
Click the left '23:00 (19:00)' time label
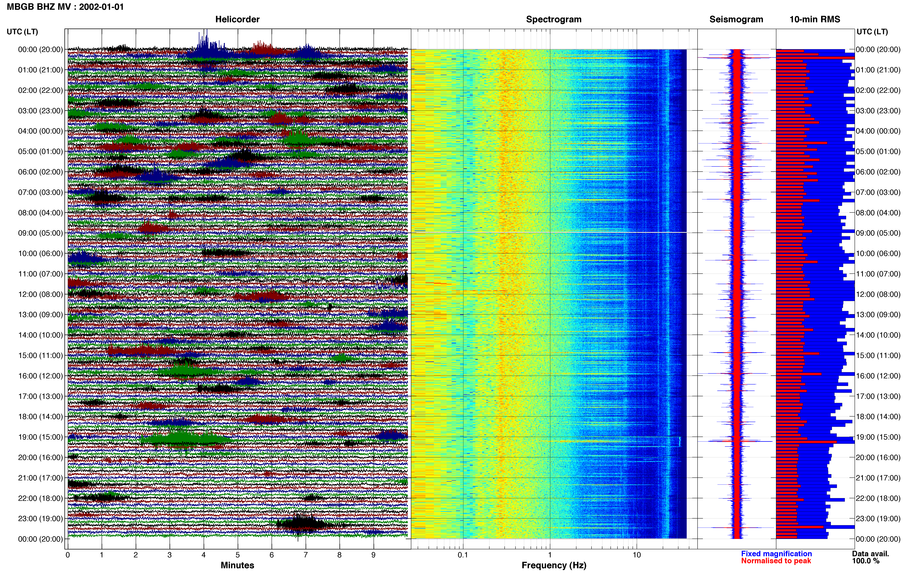pos(40,518)
